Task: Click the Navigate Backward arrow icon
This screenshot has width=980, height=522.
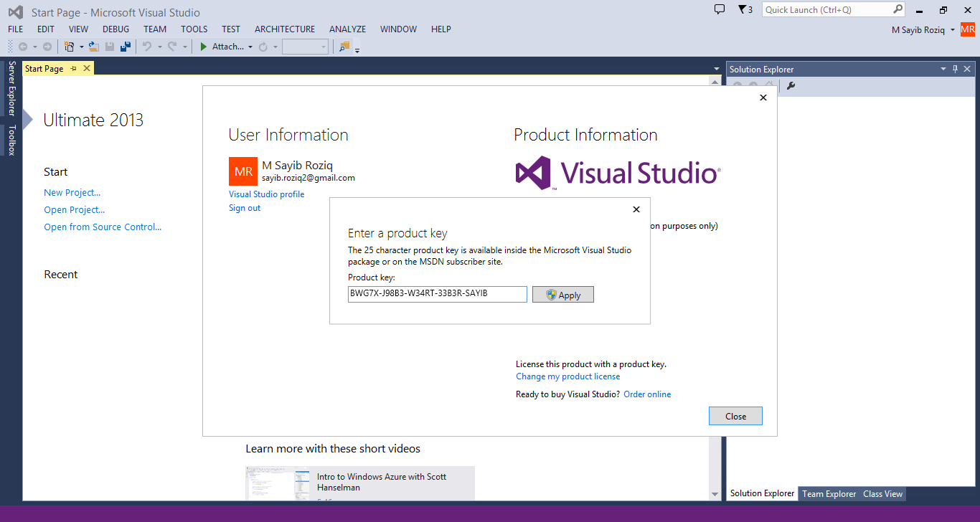Action: click(23, 47)
